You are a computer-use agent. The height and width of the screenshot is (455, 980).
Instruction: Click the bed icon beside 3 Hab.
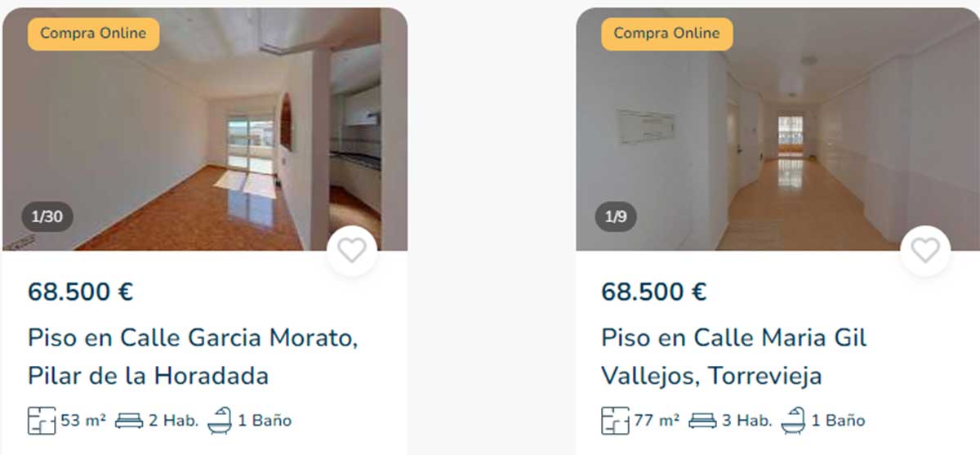(702, 422)
